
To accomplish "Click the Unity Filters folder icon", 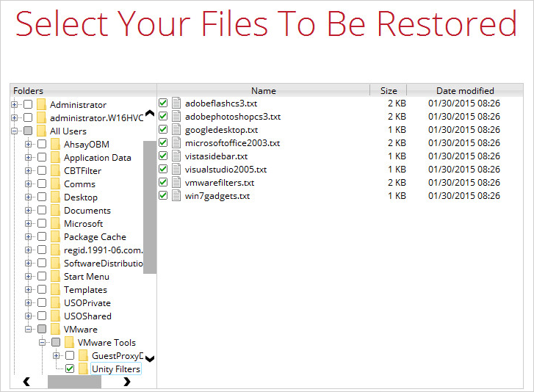I will pyautogui.click(x=83, y=369).
